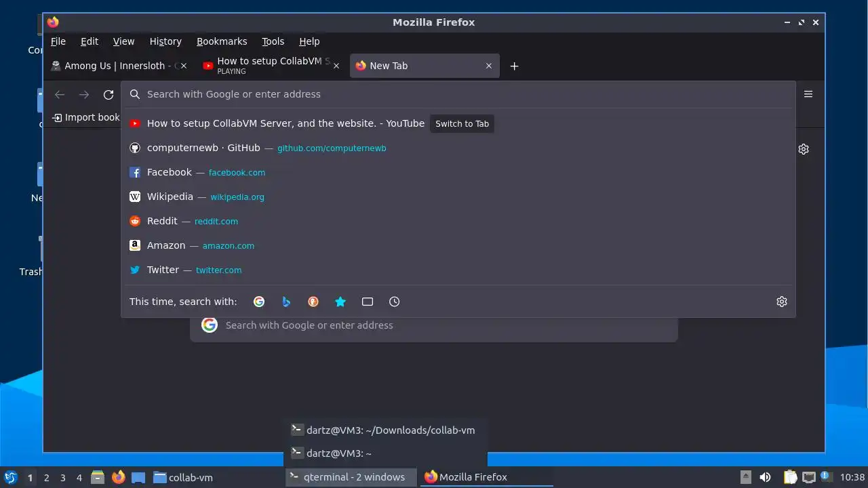Switch to workspace 4
868x488 pixels.
pos(79,477)
